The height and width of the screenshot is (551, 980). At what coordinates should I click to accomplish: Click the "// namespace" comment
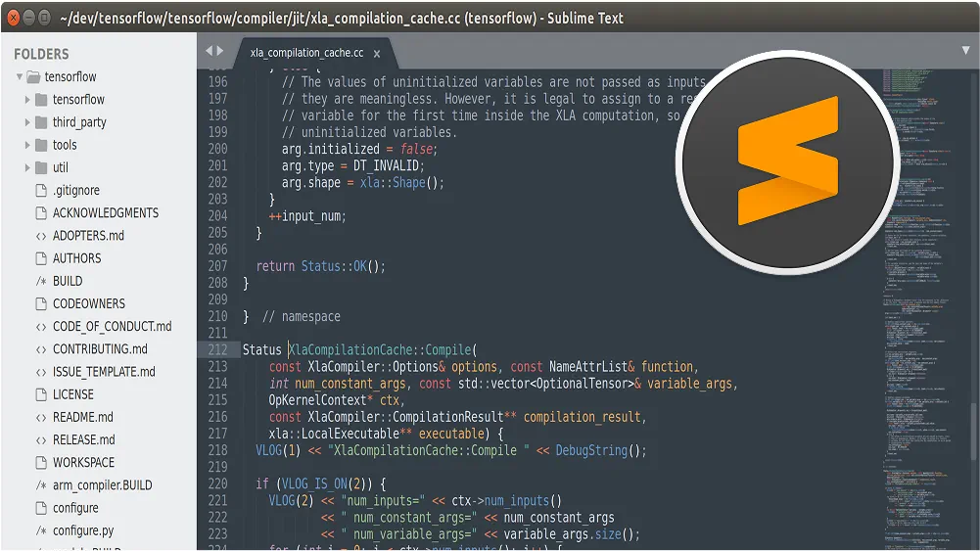pos(302,317)
